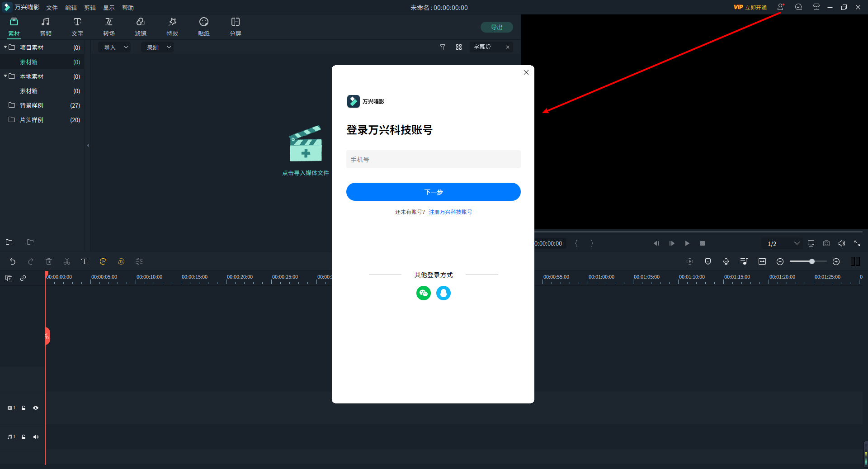
Task: Click the 导出 export button
Action: [497, 27]
